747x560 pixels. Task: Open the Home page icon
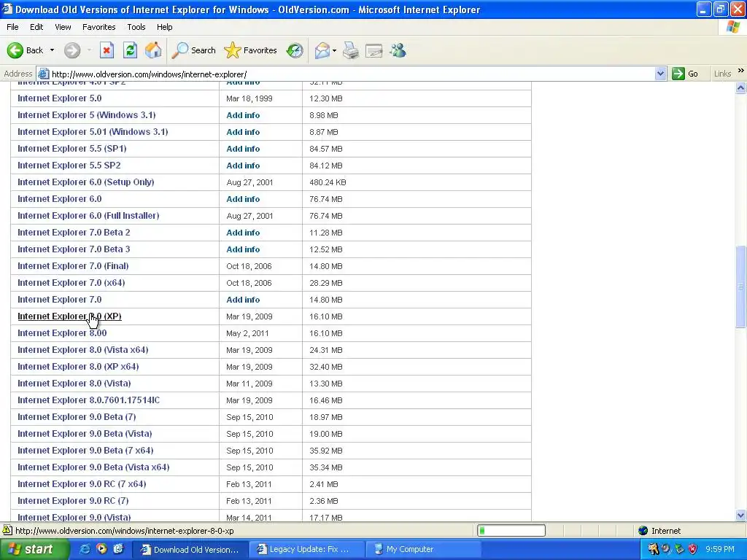153,50
